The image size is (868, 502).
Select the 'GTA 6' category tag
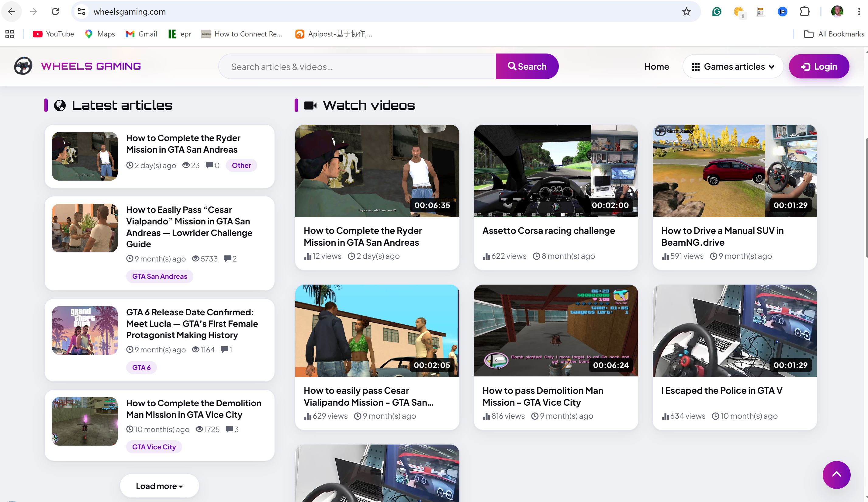[x=141, y=367]
